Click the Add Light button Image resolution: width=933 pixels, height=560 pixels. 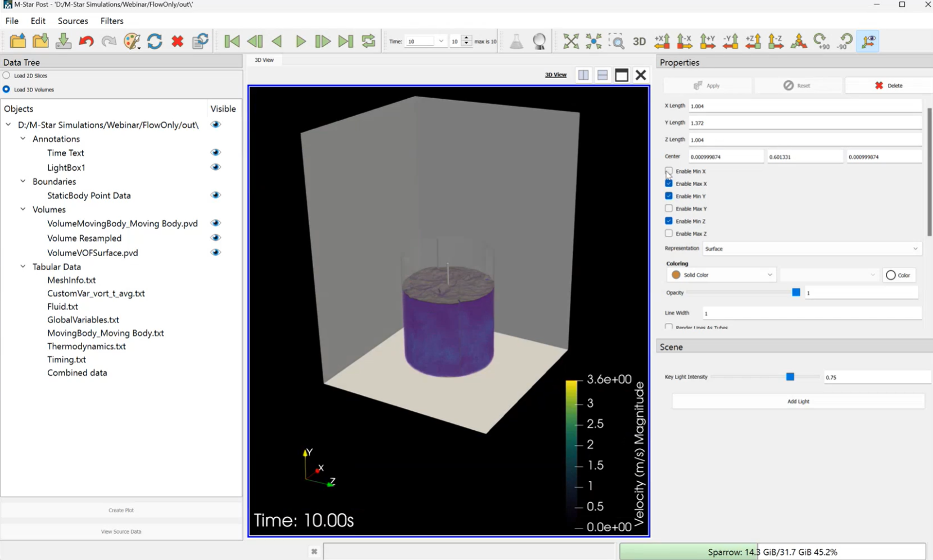click(798, 402)
